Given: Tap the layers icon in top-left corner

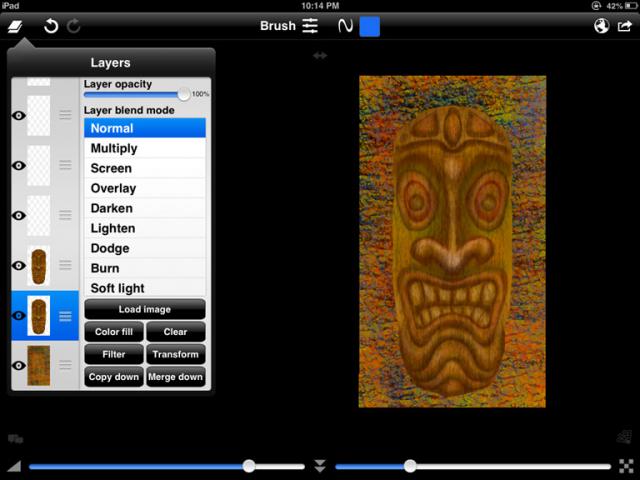Looking at the screenshot, I should [x=15, y=26].
